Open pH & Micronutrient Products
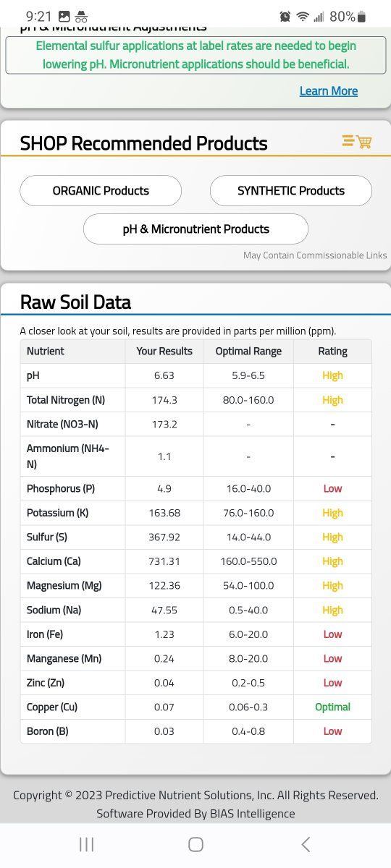Viewport: 391px width, 868px height. 195,229
